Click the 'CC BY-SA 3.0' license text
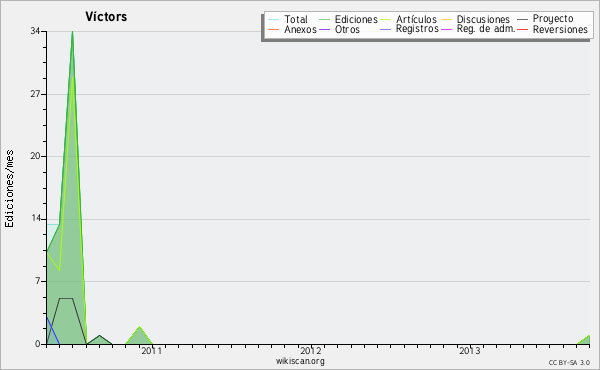The width and height of the screenshot is (600, 370). click(569, 363)
